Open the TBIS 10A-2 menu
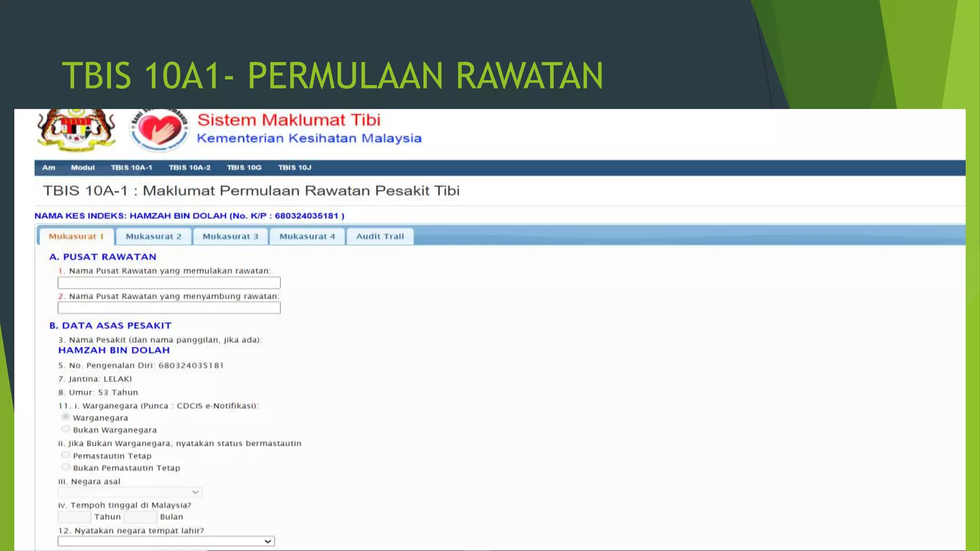Screen dimensions: 980x551 [x=189, y=167]
